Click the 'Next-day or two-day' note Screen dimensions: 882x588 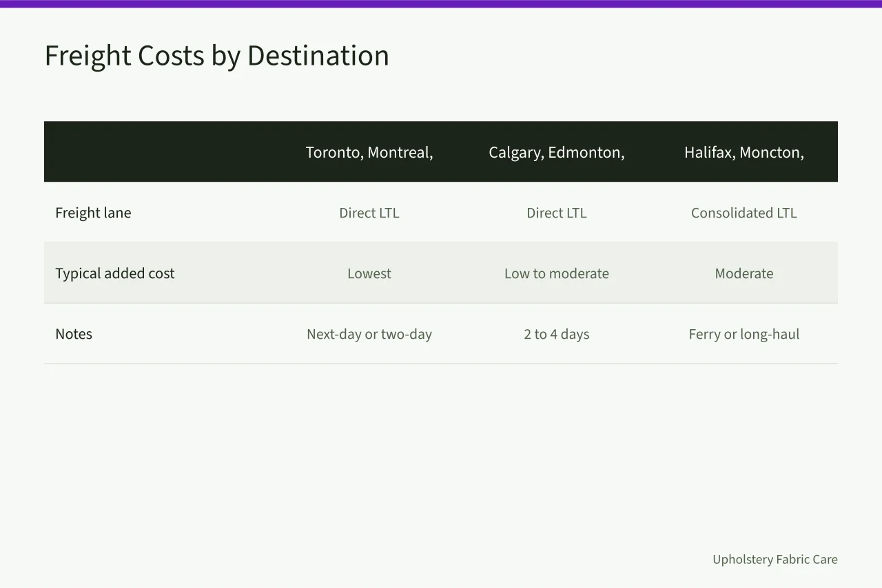[x=369, y=334]
